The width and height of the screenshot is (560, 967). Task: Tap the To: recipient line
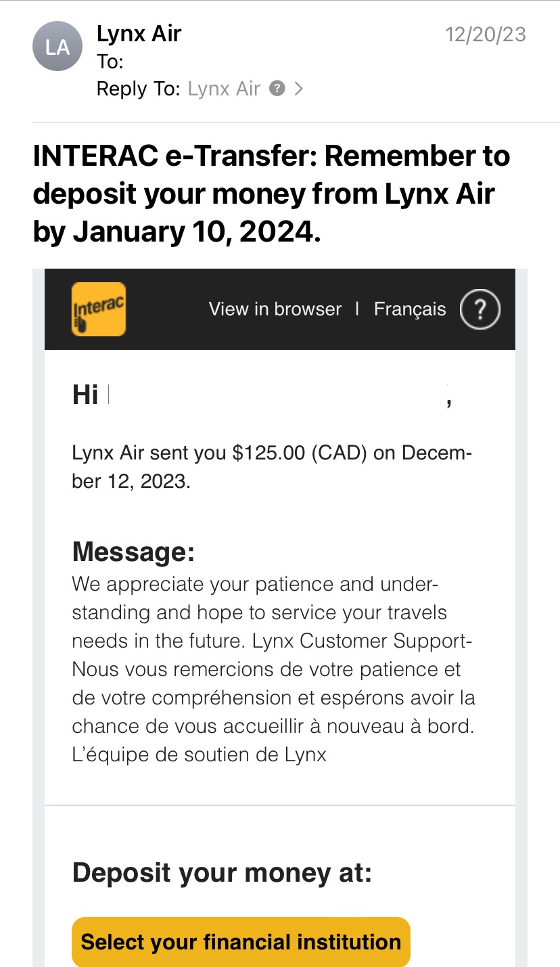(110, 62)
